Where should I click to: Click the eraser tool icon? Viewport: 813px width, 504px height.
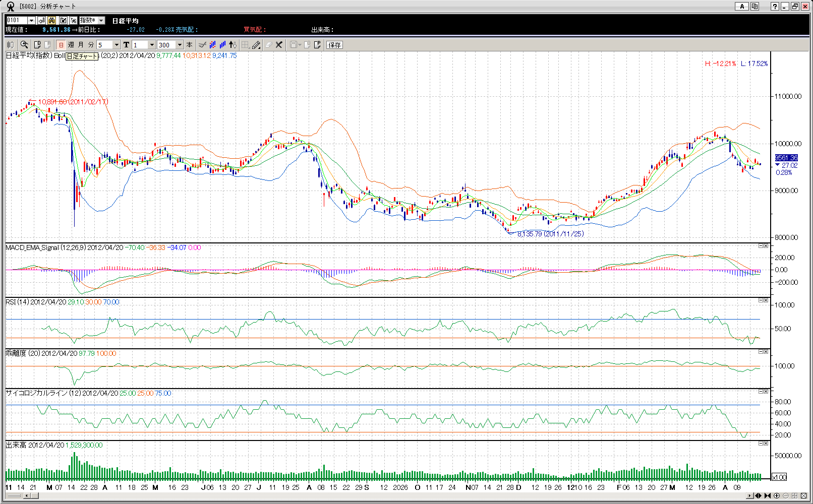point(268,45)
